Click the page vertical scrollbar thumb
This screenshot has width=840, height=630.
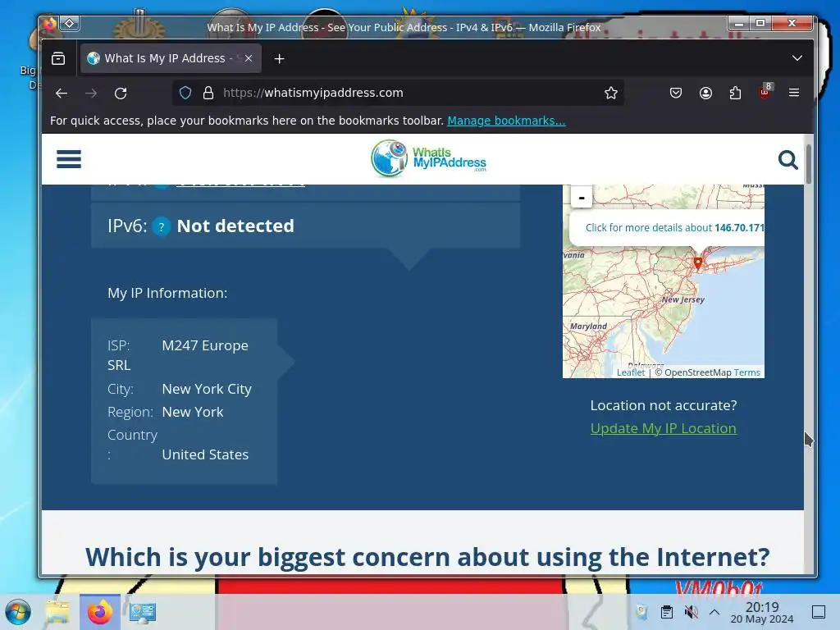click(x=808, y=163)
